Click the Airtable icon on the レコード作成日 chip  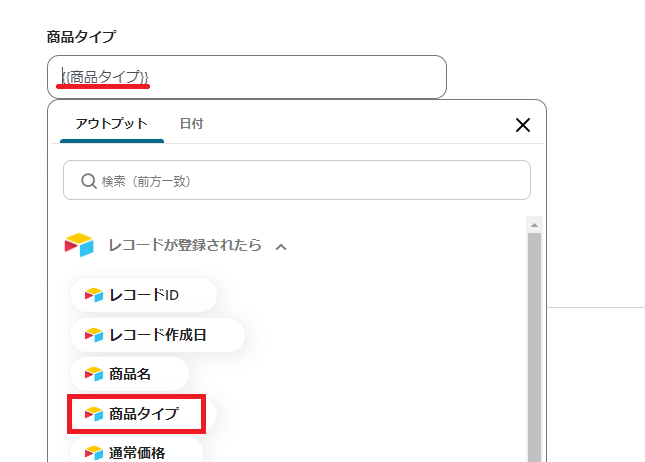pos(94,335)
